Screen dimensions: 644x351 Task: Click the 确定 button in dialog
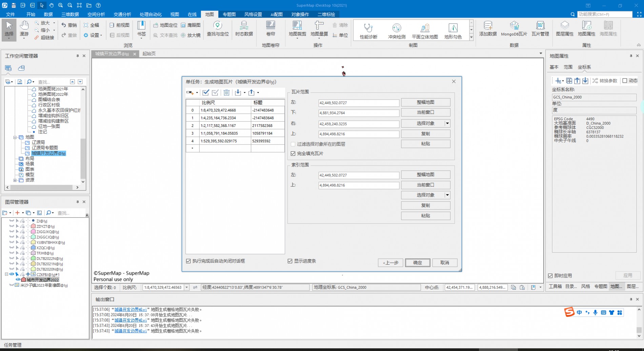tap(418, 263)
